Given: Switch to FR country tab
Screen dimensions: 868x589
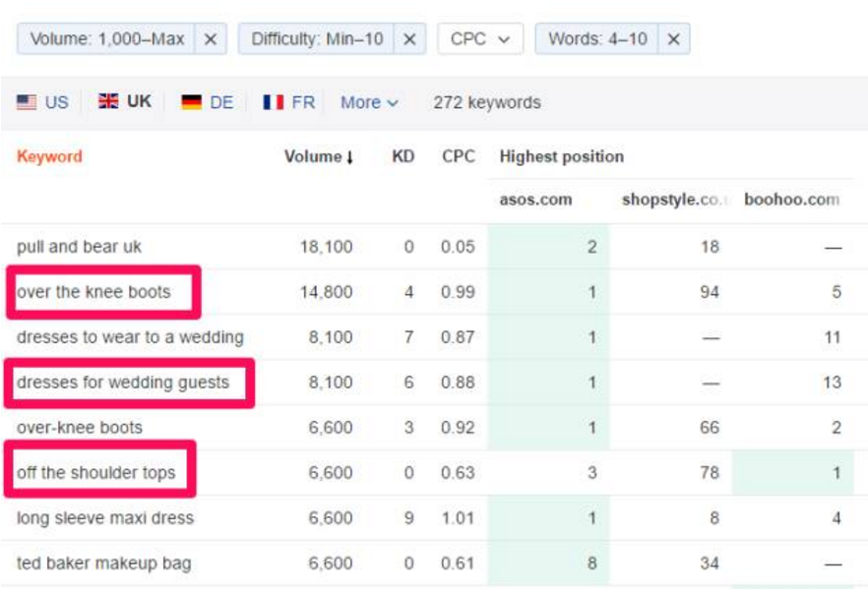Looking at the screenshot, I should [x=289, y=102].
